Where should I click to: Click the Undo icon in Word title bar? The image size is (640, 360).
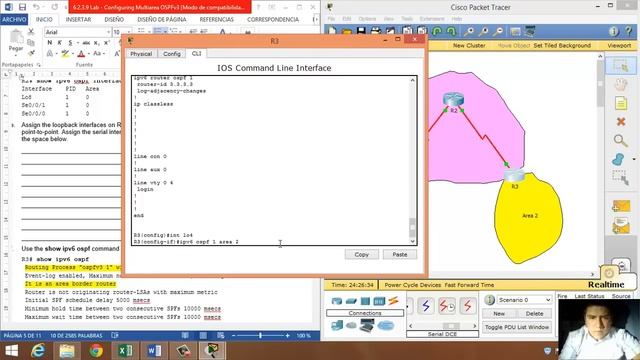coord(36,7)
